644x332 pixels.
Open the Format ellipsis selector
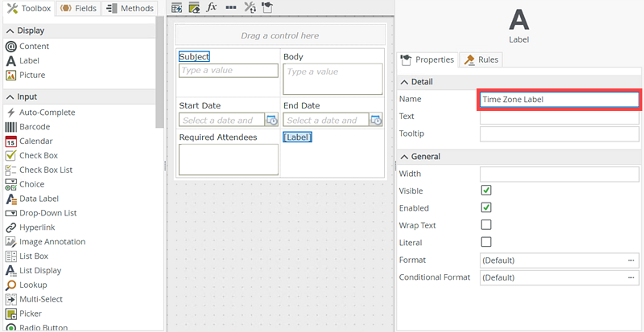(x=632, y=260)
